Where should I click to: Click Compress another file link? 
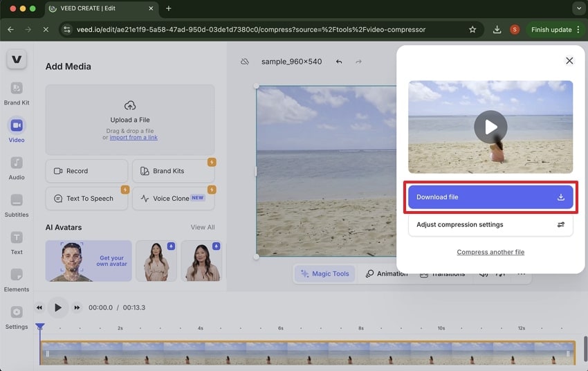[x=490, y=252]
